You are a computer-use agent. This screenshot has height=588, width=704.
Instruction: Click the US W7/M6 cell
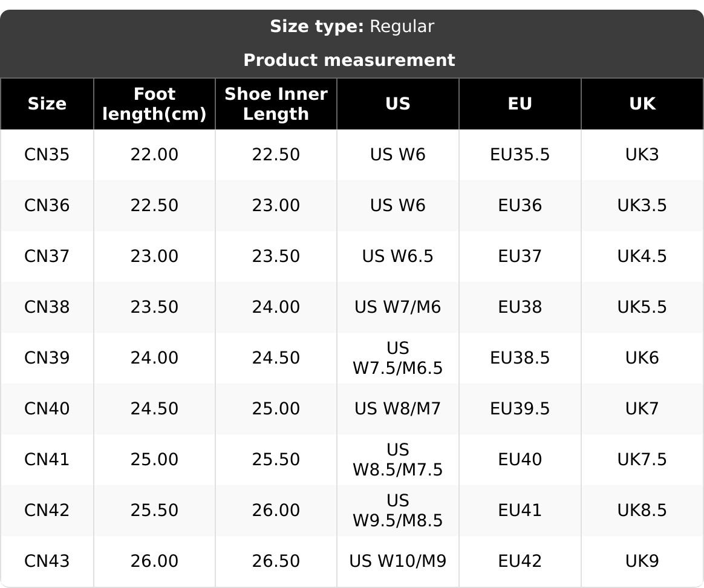coord(398,307)
